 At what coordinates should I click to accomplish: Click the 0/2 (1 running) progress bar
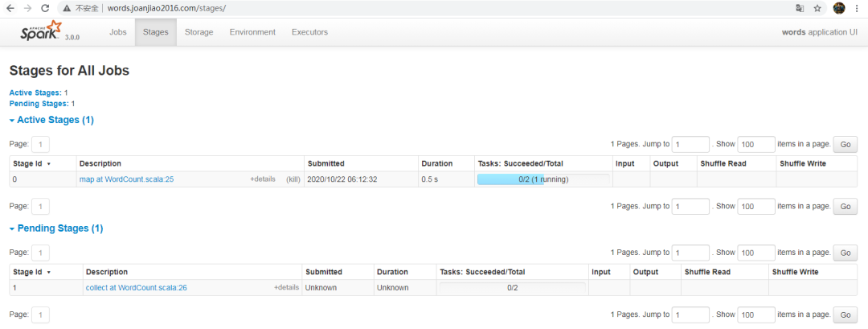543,179
